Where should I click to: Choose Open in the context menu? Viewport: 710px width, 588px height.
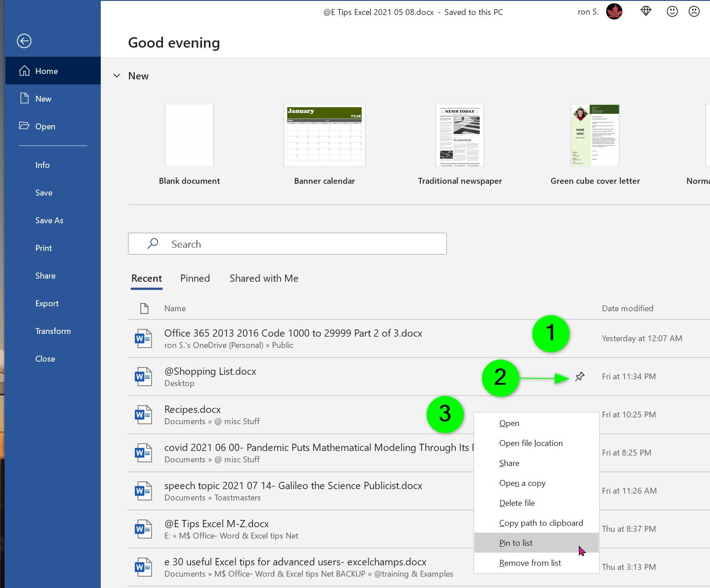(x=537, y=423)
